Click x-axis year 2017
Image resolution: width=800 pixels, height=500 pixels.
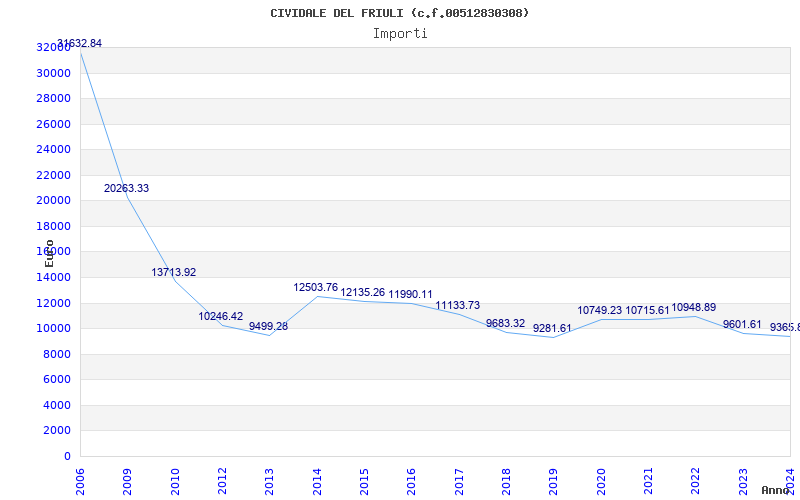459,482
